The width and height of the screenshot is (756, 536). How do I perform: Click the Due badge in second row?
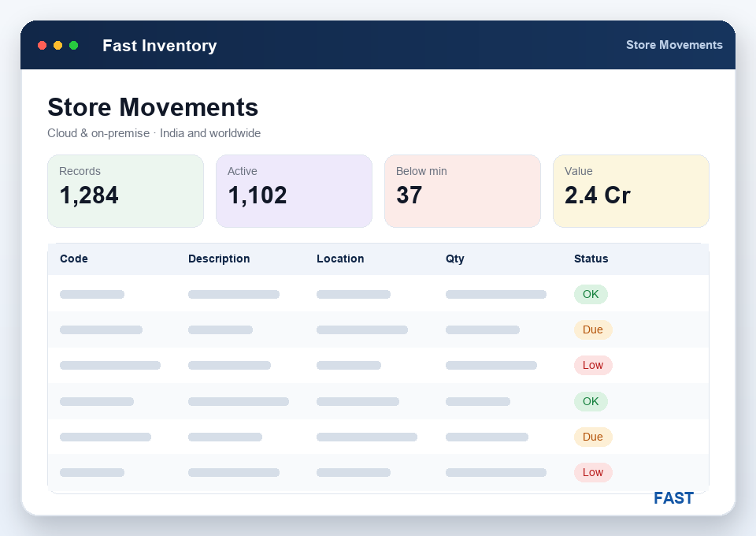pyautogui.click(x=593, y=330)
